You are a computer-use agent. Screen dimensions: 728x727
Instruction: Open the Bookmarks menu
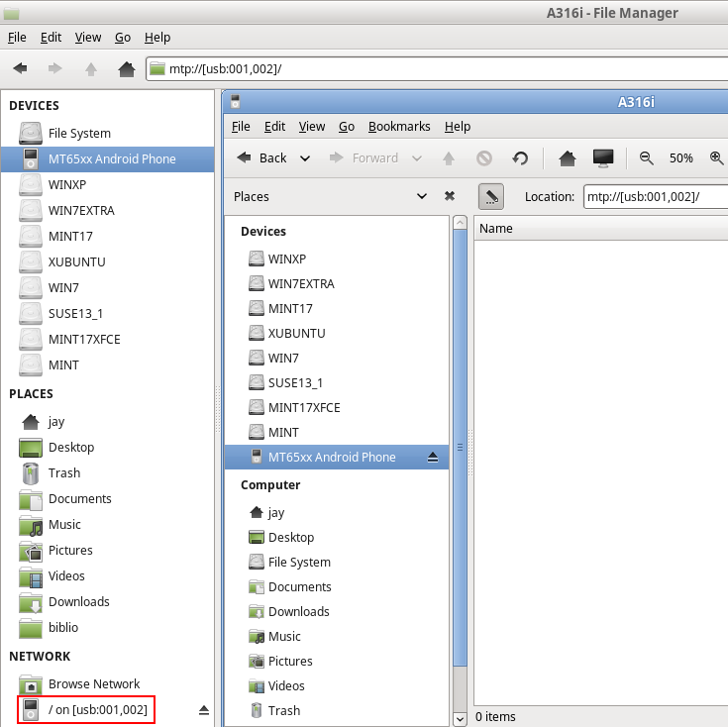[x=399, y=126]
